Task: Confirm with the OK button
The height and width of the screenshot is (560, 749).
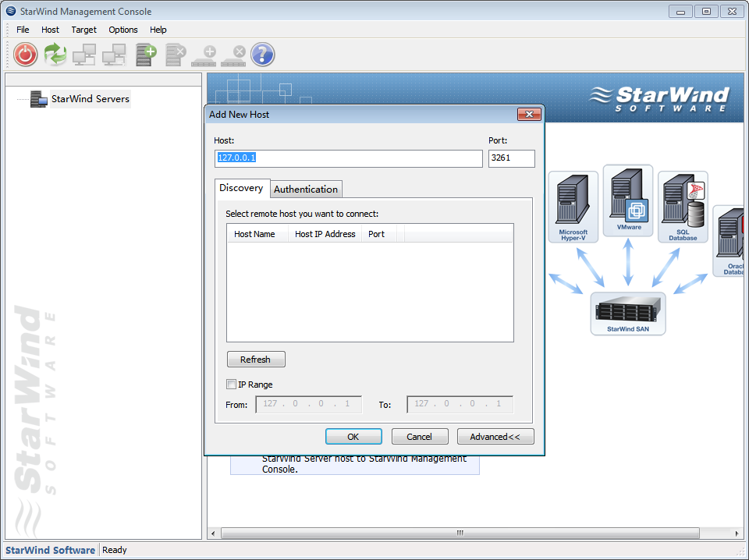Action: coord(353,436)
